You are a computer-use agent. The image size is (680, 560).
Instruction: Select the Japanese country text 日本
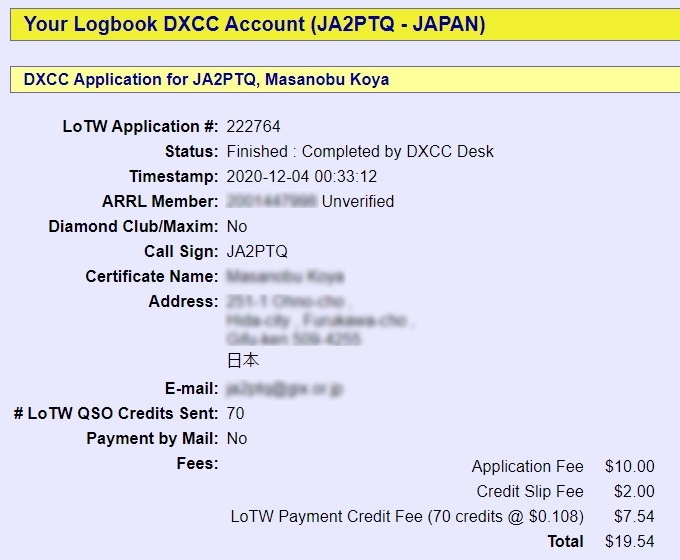(243, 360)
